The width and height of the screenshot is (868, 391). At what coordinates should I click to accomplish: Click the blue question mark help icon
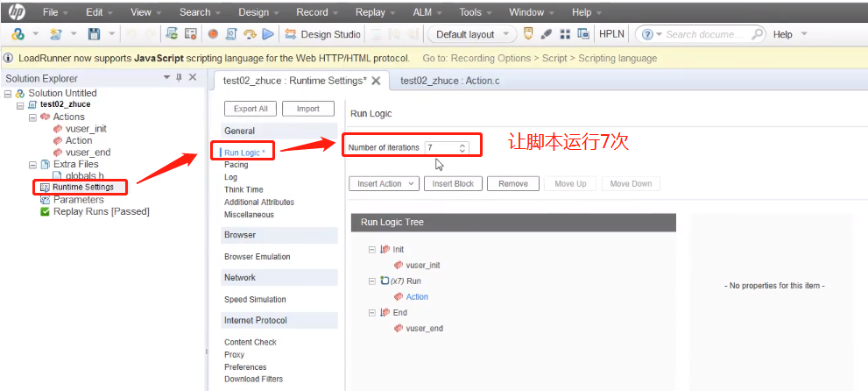(x=647, y=34)
